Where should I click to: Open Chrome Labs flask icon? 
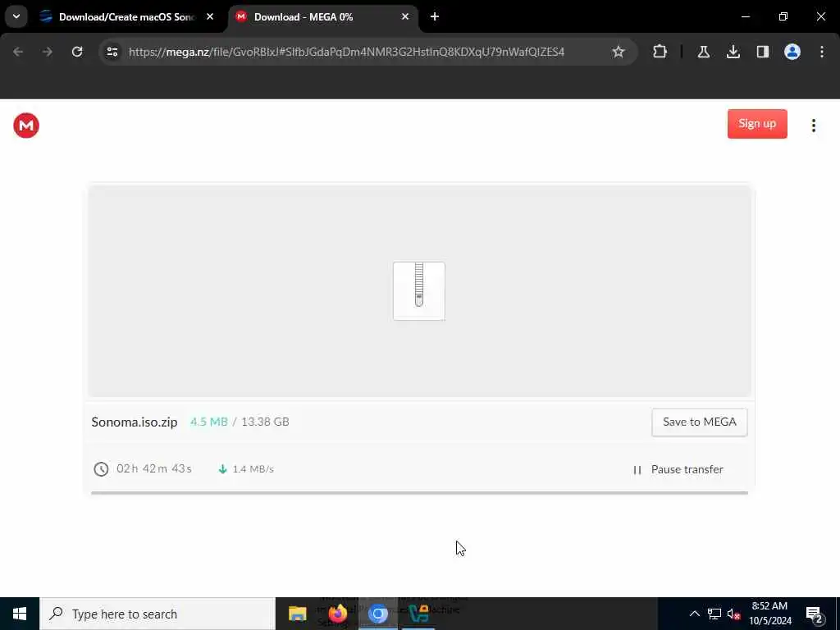(x=703, y=52)
